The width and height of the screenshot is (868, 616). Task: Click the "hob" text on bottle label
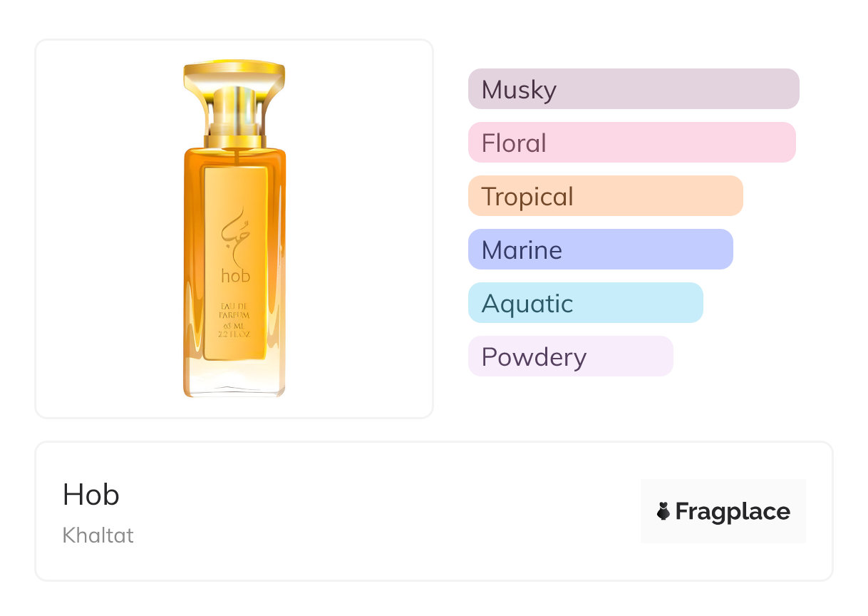click(235, 276)
